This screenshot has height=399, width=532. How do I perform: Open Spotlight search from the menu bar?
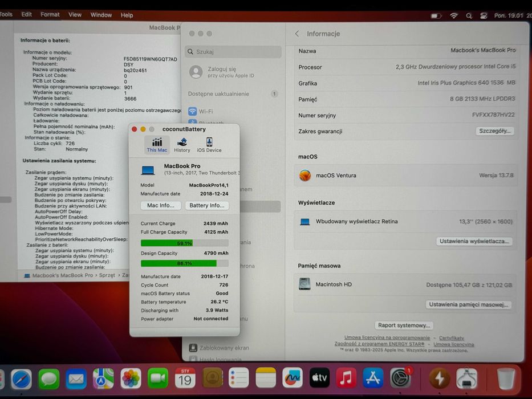(x=469, y=15)
